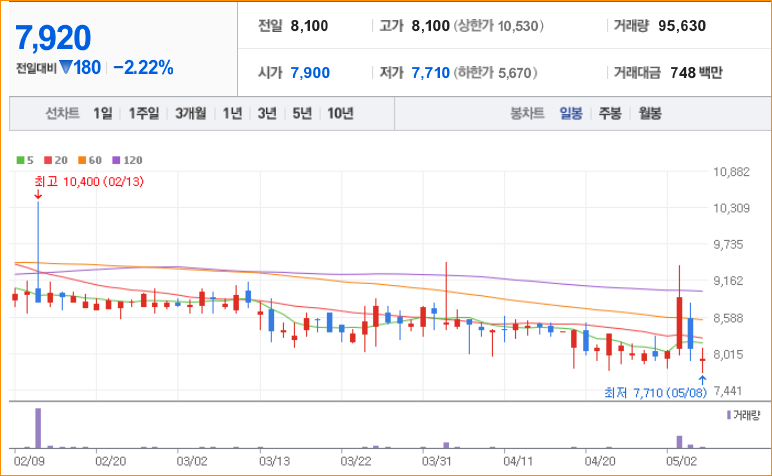Viewport: 772px width, 476px height.
Task: Click the 전일 value 8,100
Action: pos(309,26)
